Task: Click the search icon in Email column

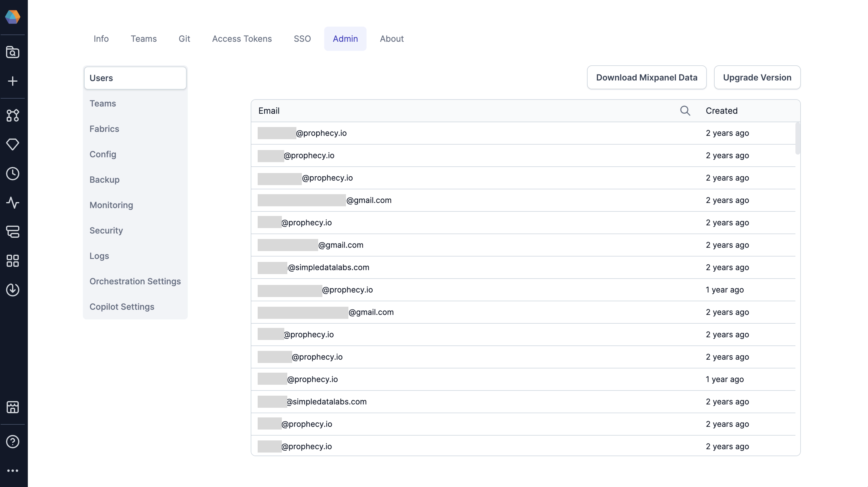Action: (x=685, y=110)
